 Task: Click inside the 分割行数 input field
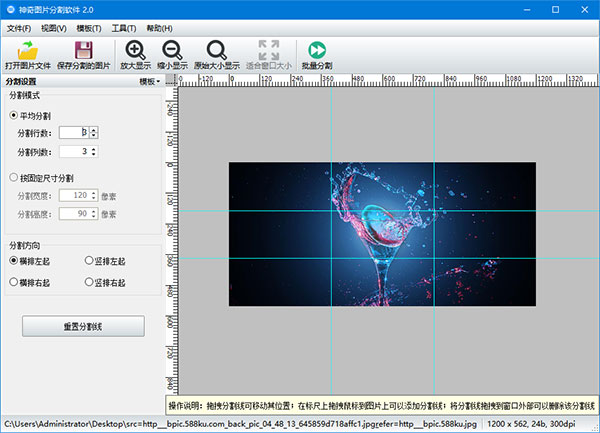point(73,132)
